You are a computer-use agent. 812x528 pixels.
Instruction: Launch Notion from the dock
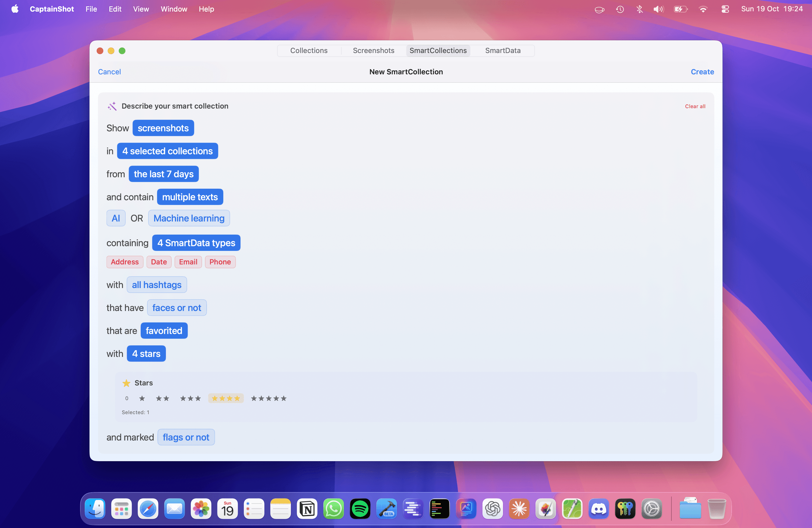[x=307, y=509]
